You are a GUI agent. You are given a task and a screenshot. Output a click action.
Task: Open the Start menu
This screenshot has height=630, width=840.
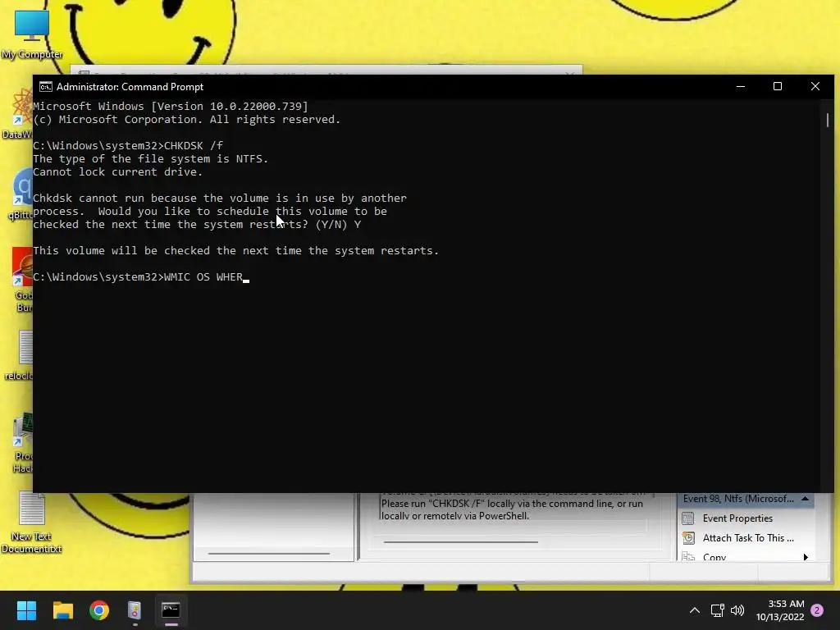click(26, 610)
